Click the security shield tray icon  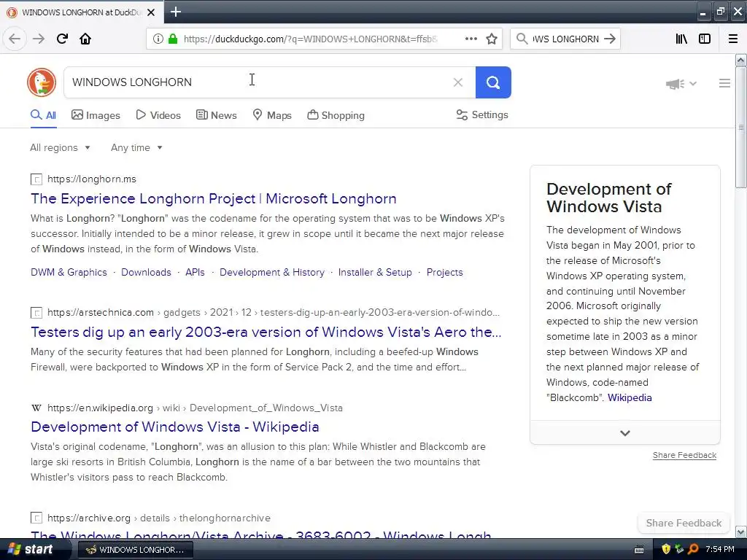tap(666, 549)
